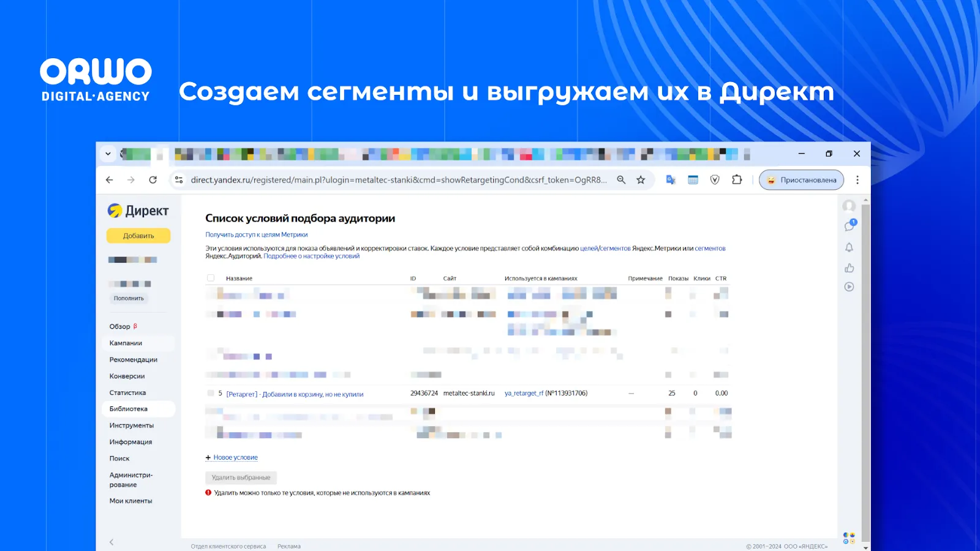The height and width of the screenshot is (551, 980).
Task: Click the browser address bar URL
Action: point(398,180)
